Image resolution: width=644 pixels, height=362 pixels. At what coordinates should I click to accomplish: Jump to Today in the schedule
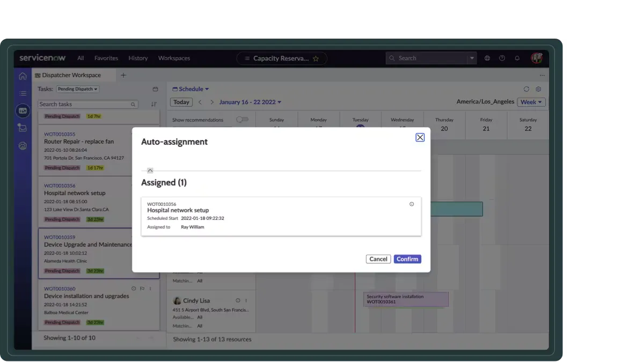click(x=181, y=102)
